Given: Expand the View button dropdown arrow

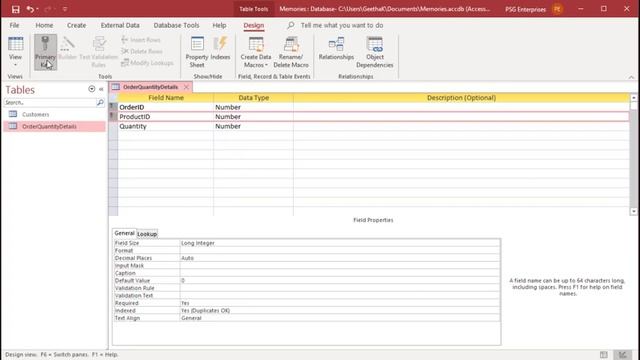Looking at the screenshot, I should pyautogui.click(x=16, y=64).
